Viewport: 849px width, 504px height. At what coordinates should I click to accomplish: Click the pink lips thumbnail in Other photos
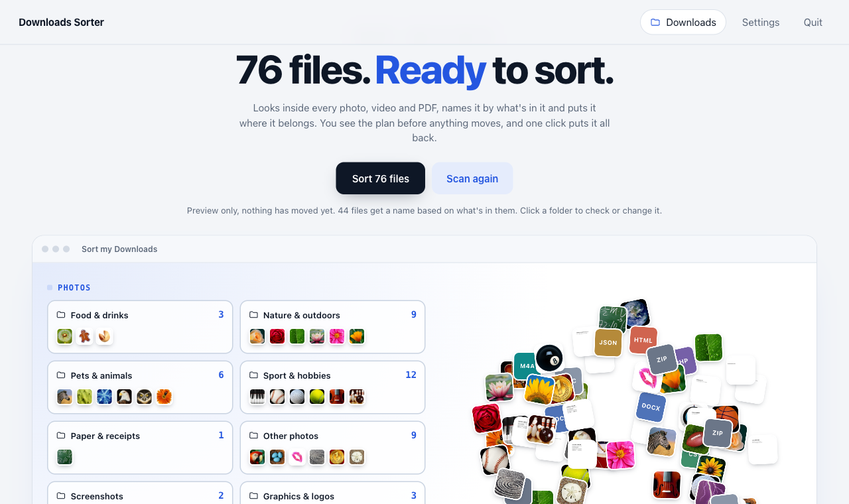tap(297, 457)
